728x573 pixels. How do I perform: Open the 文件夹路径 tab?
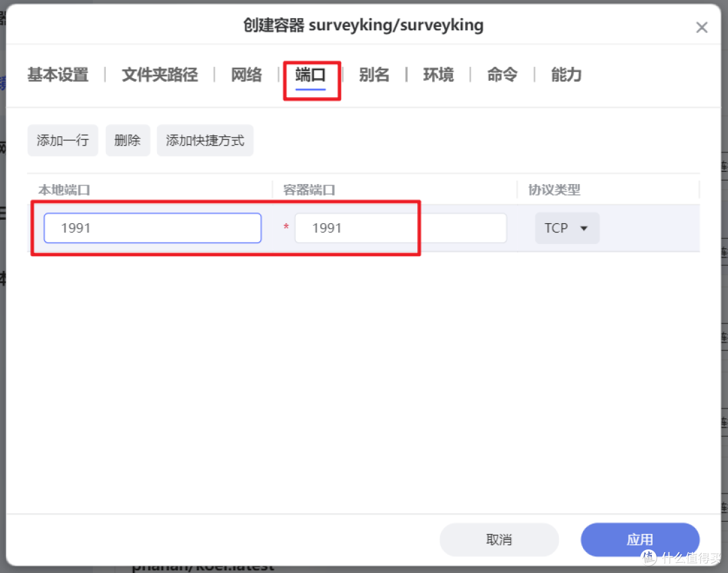tap(159, 75)
